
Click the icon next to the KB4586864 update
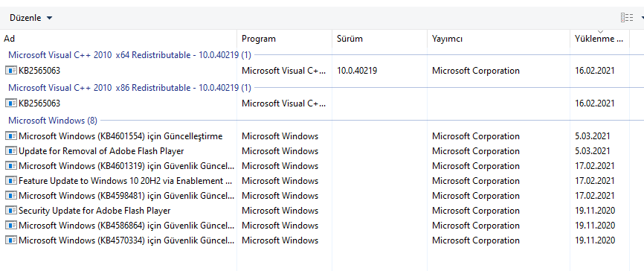11,226
